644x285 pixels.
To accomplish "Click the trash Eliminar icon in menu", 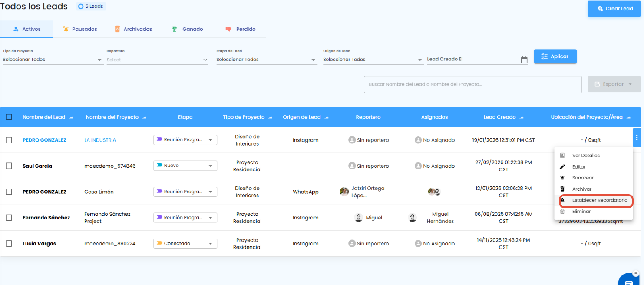I will pyautogui.click(x=562, y=212).
